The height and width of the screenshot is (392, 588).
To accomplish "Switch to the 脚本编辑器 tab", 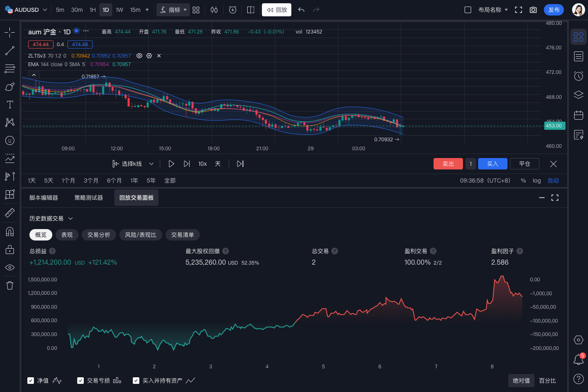I will point(44,198).
